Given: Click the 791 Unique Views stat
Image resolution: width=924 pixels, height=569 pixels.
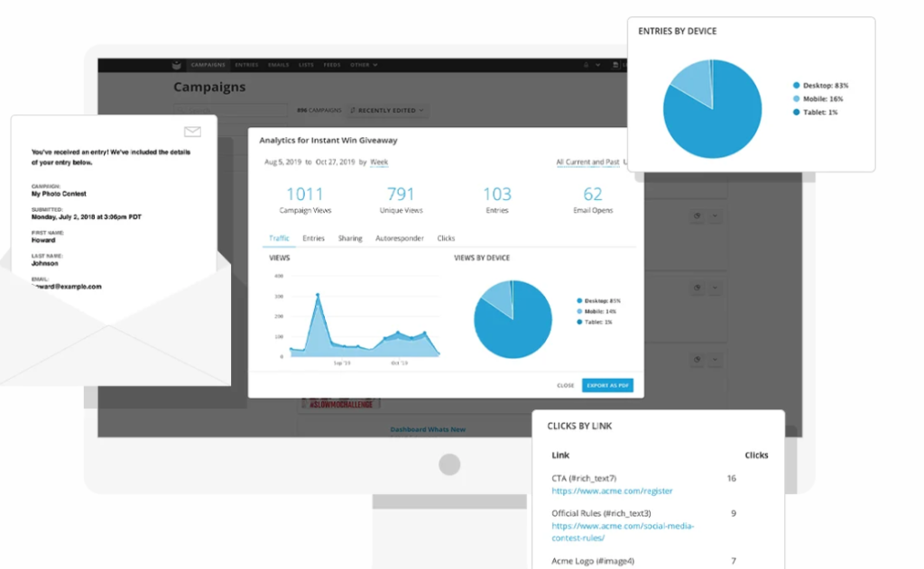Looking at the screenshot, I should point(401,199).
